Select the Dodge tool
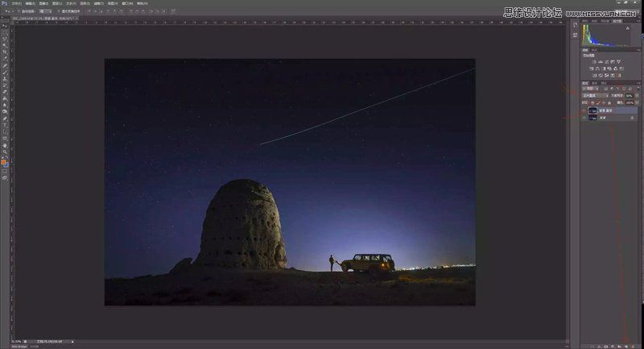This screenshot has width=644, height=349. coord(5,111)
